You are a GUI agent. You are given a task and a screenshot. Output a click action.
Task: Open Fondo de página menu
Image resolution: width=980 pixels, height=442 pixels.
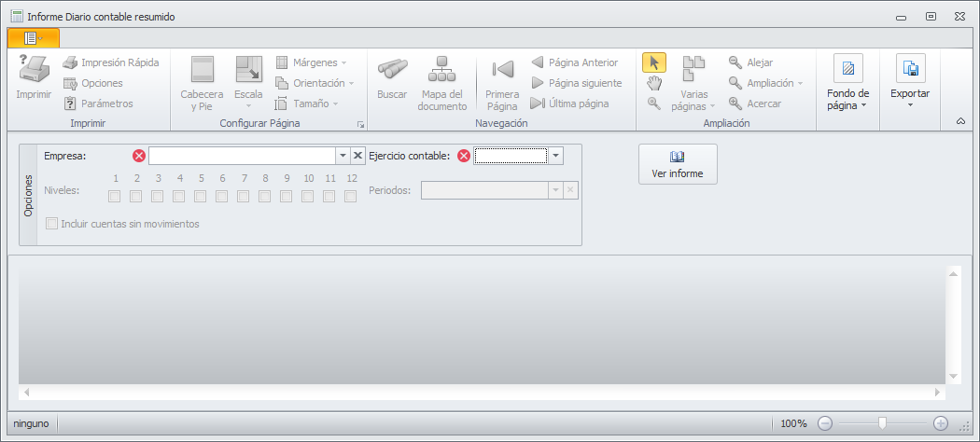848,82
